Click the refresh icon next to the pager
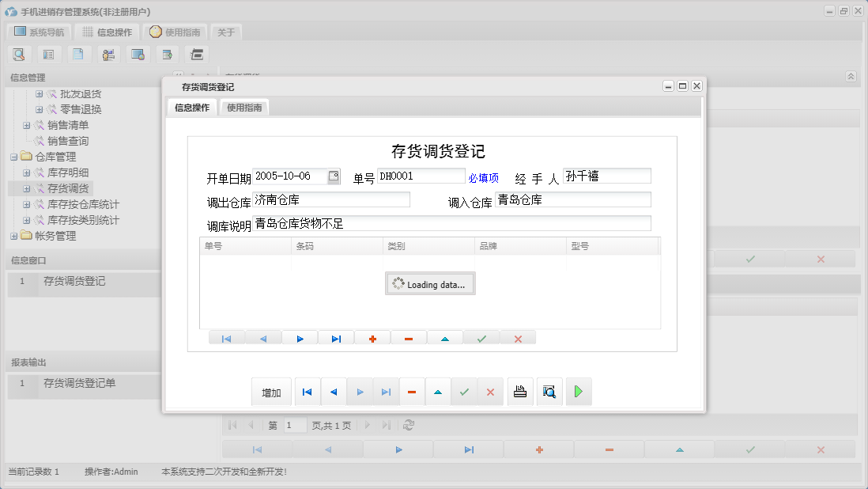Screen dimensions: 868x489 408,425
